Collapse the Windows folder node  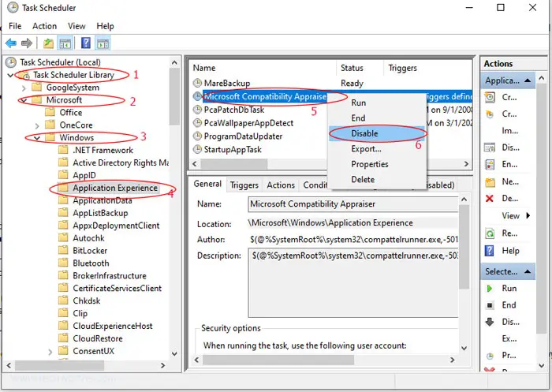coord(37,138)
